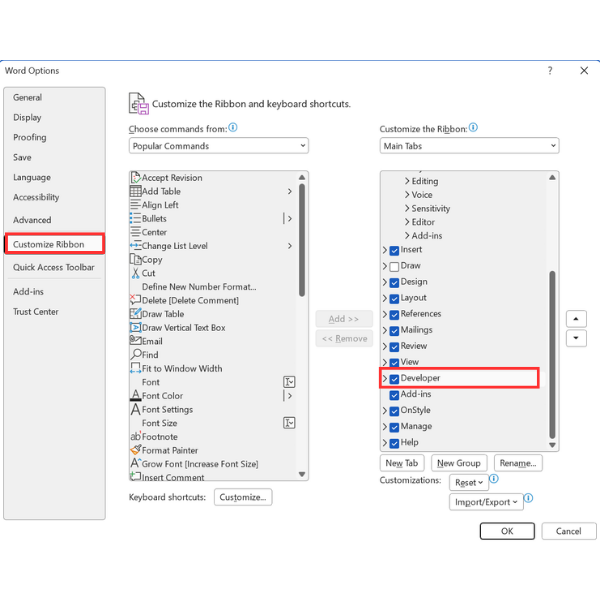Viewport: 600px width, 600px height.
Task: Expand the Editing group
Action: coord(407,181)
